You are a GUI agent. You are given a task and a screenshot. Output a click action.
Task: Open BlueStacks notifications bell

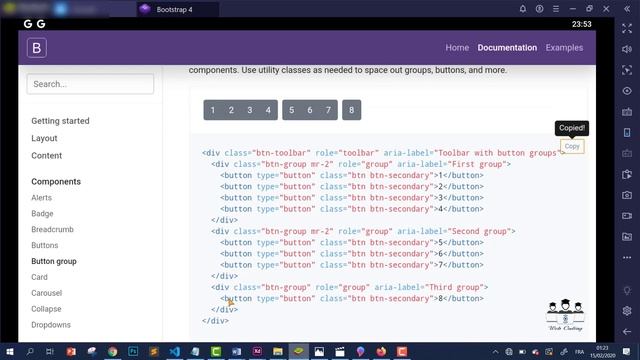click(522, 9)
